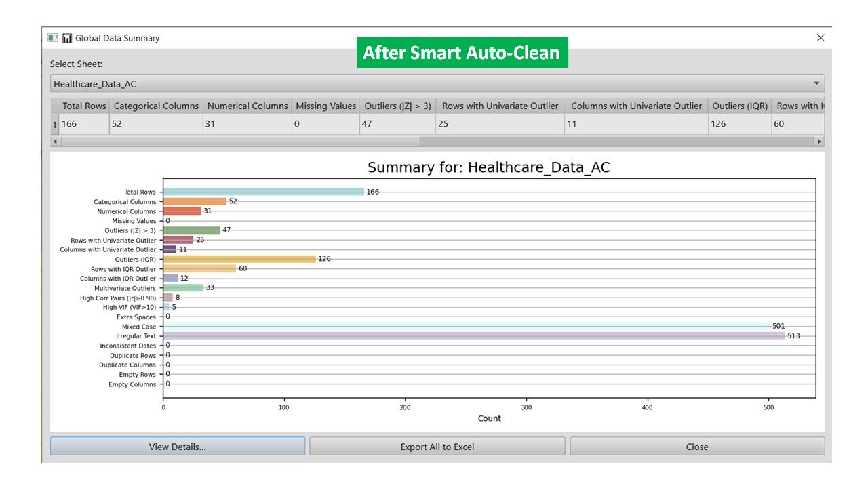The width and height of the screenshot is (868, 488).
Task: Click the yellow Outliers (IQR) bar in the chart
Action: (239, 259)
